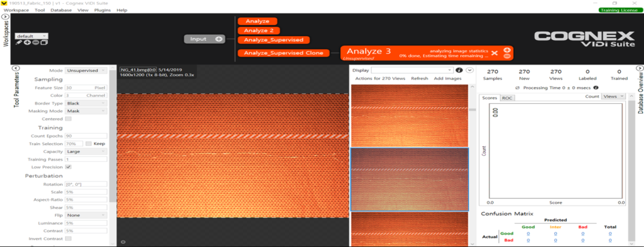The image size is (644, 247).
Task: Click the rename workspace pencil icon
Action: click(19, 43)
